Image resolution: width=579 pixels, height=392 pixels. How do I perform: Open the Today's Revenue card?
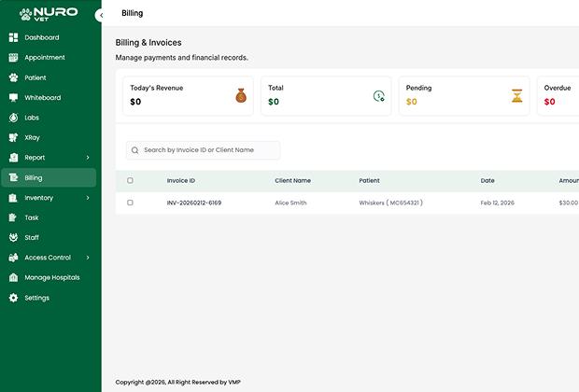188,96
